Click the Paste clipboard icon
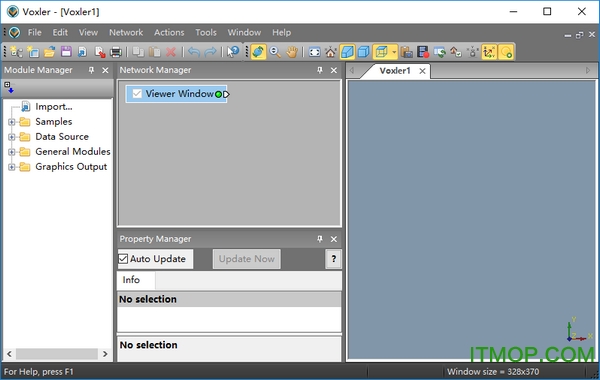 pyautogui.click(x=155, y=52)
